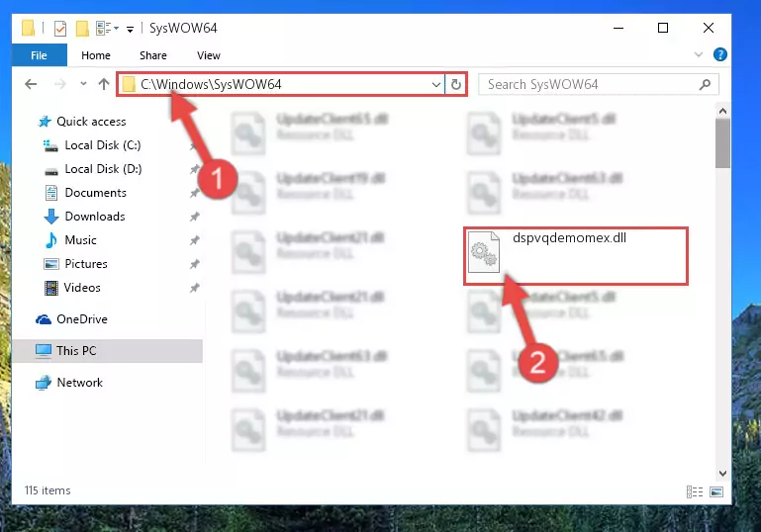Screen dimensions: 761x532
Task: Select This PC in navigation pane
Action: (x=76, y=351)
